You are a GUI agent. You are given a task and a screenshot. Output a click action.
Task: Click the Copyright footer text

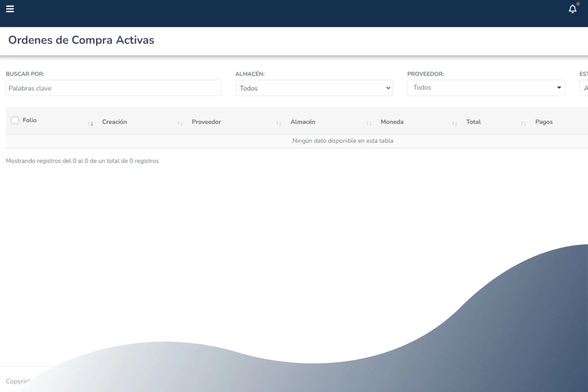(x=17, y=381)
